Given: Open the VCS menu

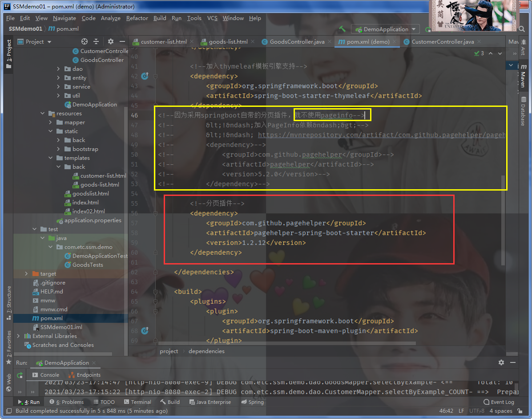Looking at the screenshot, I should click(212, 18).
